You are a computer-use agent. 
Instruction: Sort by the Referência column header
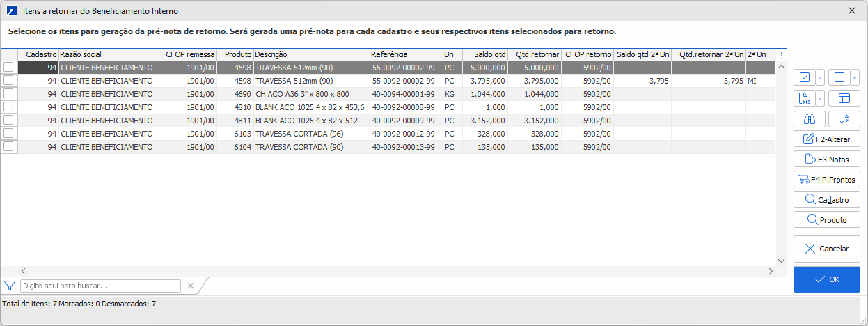click(406, 54)
